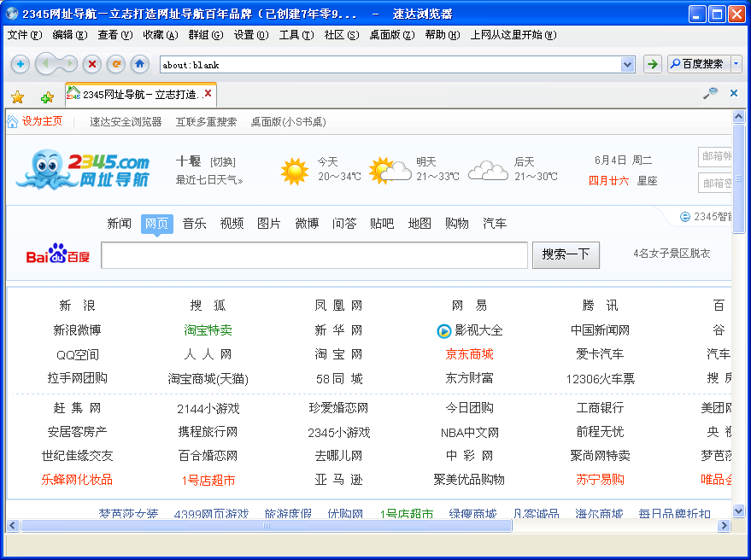The width and height of the screenshot is (751, 560).
Task: Click the green Go arrow button
Action: coord(652,64)
